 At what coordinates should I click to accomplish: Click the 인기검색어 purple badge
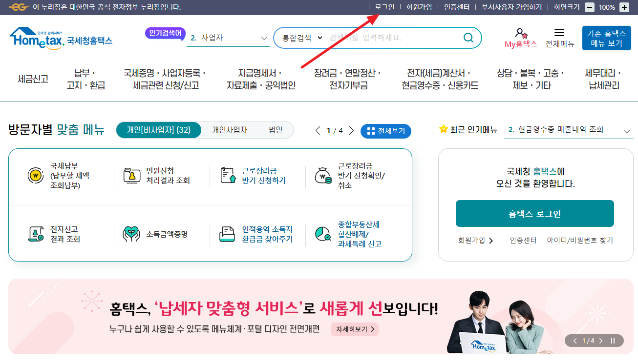tap(165, 33)
